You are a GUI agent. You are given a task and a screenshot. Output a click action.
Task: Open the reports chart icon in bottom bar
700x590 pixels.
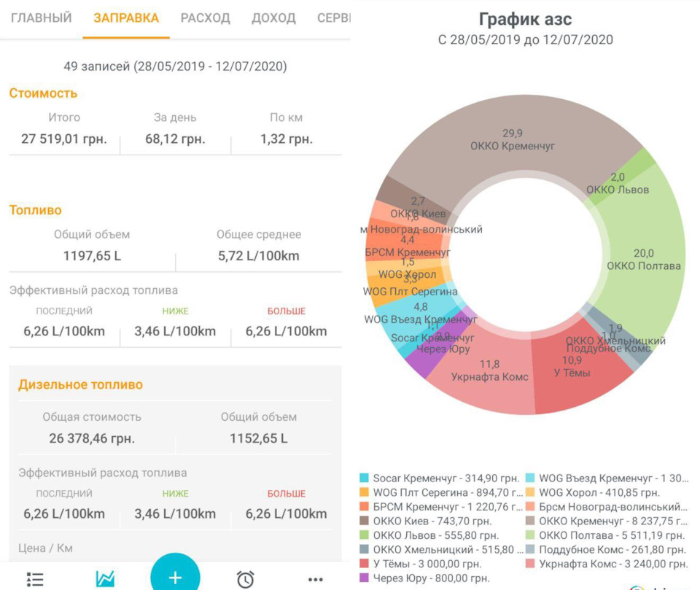click(x=105, y=579)
